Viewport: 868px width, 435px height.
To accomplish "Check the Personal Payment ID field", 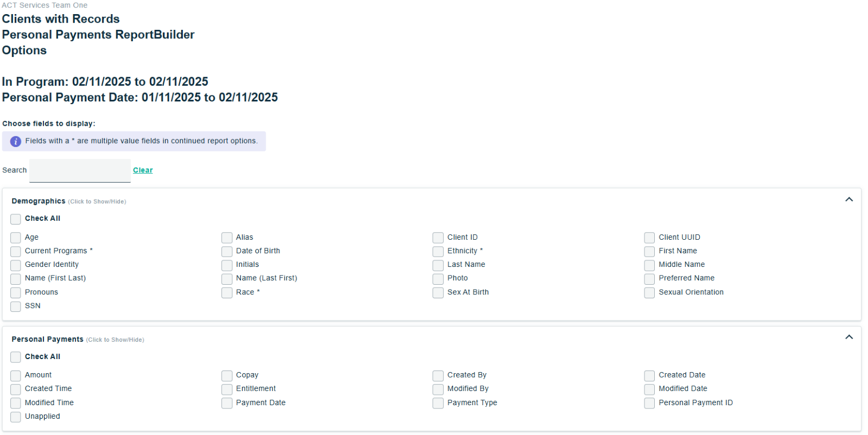I will pyautogui.click(x=649, y=403).
